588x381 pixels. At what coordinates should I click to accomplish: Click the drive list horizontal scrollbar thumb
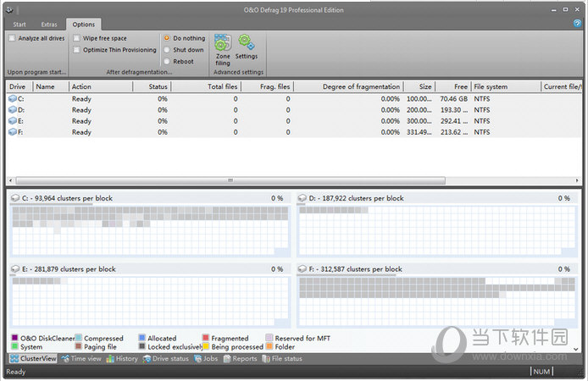[230, 180]
